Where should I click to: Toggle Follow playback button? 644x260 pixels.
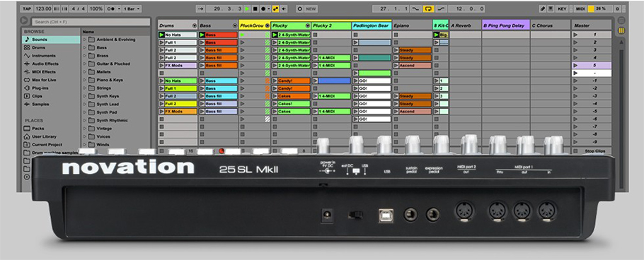(x=200, y=8)
